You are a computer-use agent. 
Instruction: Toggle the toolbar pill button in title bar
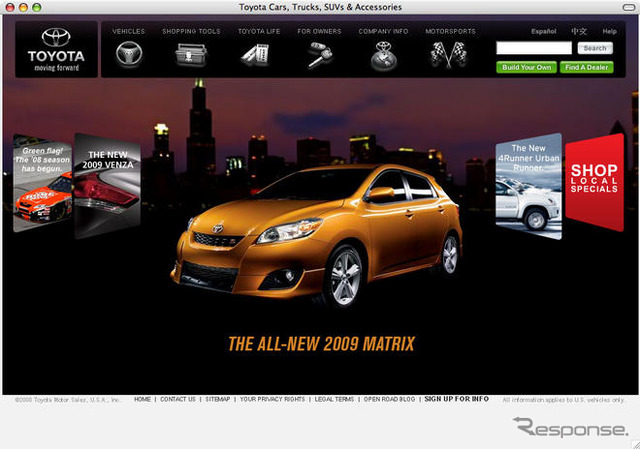click(x=629, y=7)
